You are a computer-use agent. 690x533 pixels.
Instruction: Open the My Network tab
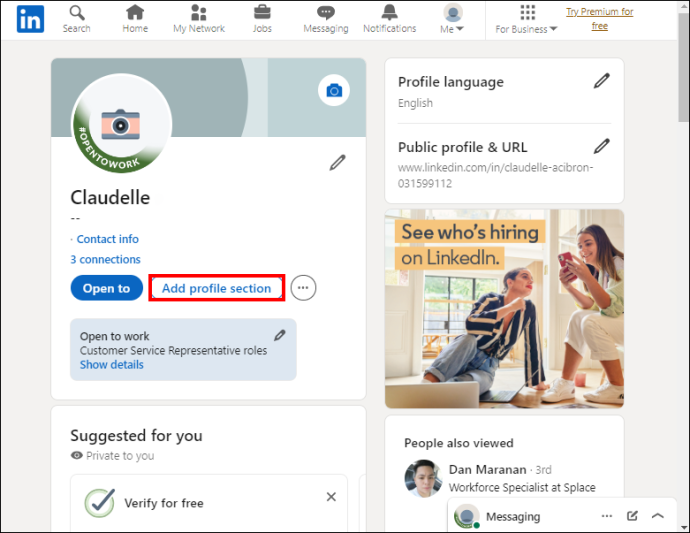pyautogui.click(x=199, y=19)
